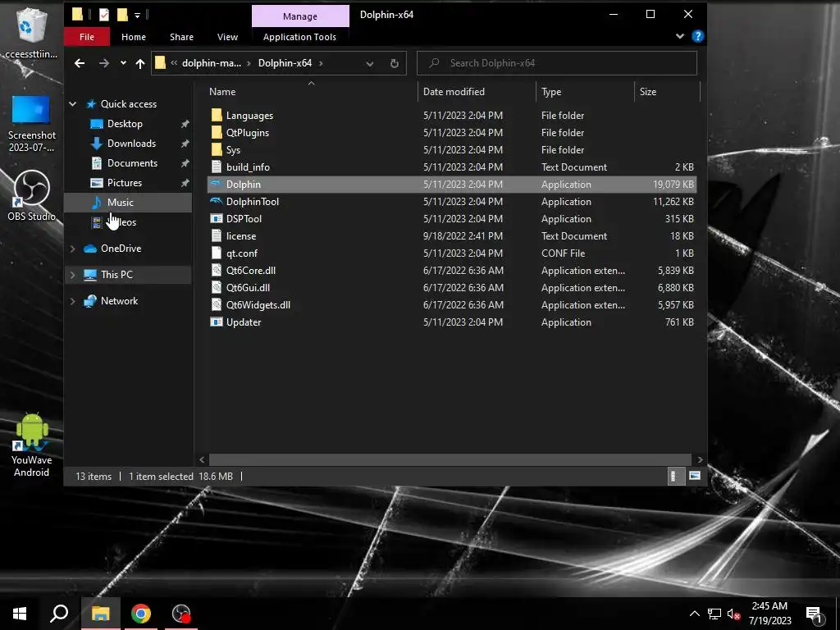
Task: Open the YouWave Android desktop shortcut
Action: tap(32, 445)
